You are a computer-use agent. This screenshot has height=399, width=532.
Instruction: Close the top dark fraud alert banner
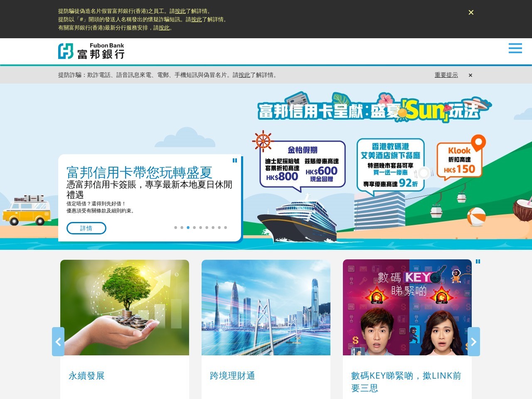click(471, 12)
